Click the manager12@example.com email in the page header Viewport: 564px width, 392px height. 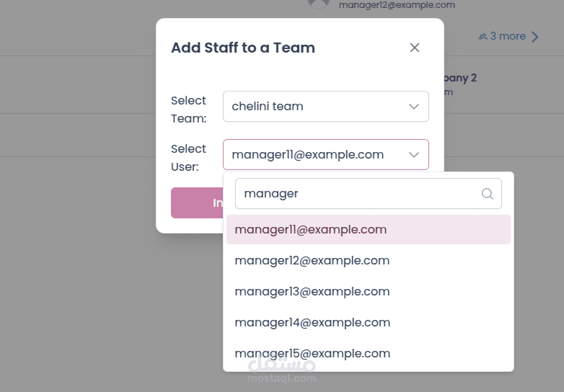tap(397, 5)
